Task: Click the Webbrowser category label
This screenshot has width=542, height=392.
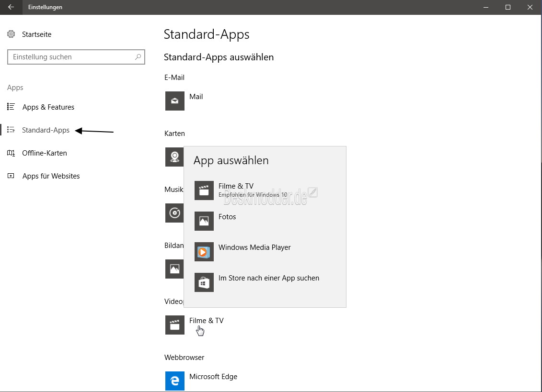Action: point(184,358)
